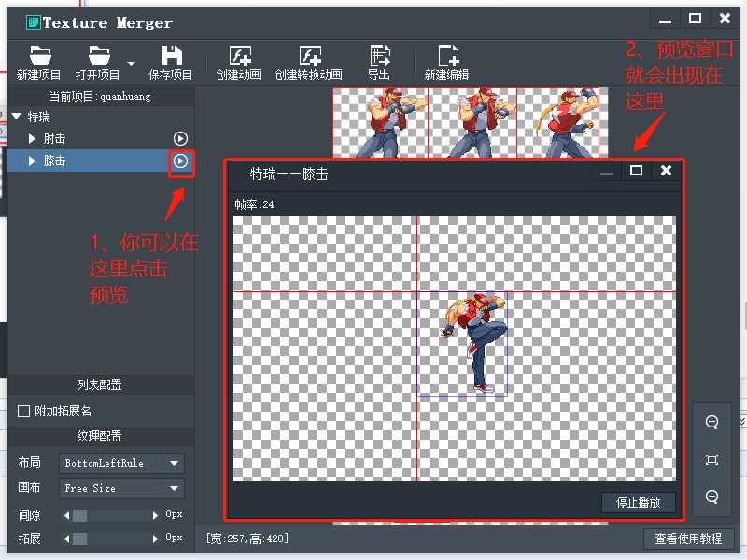Screen dimensions: 747x560
Task: Click the 创建转换动画 icon
Action: point(310,56)
